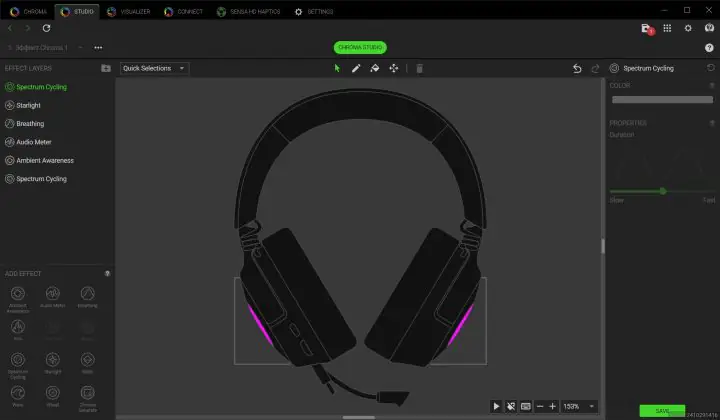
Task: Add Breathing effect
Action: tap(88, 297)
